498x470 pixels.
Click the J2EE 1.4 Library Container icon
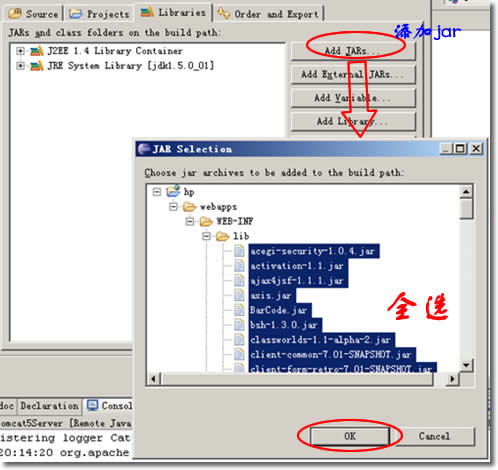[x=37, y=51]
